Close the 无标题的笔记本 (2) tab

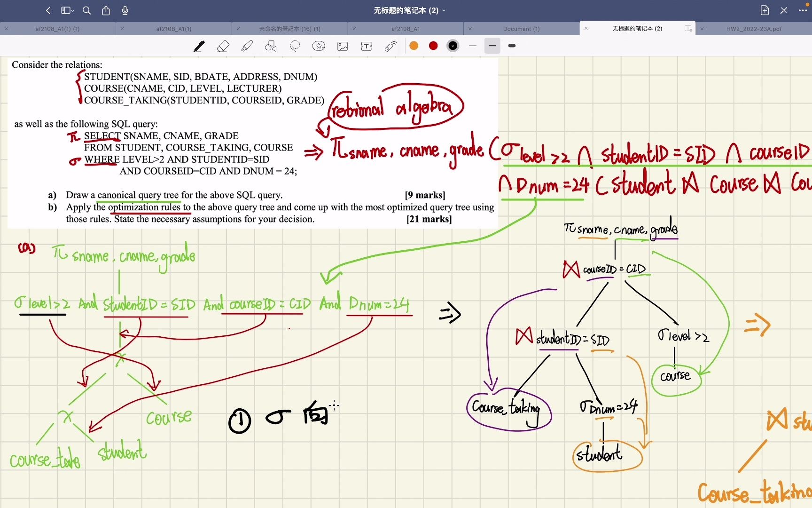(586, 29)
